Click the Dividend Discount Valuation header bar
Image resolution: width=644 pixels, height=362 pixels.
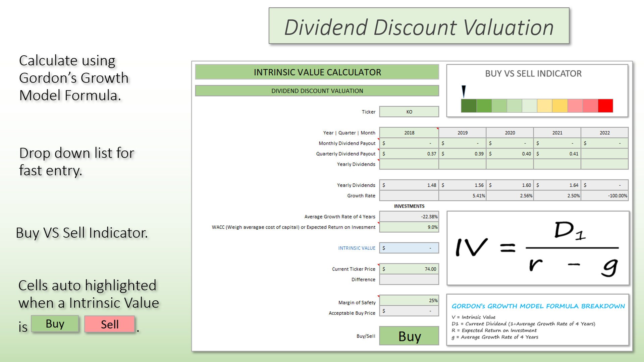318,90
